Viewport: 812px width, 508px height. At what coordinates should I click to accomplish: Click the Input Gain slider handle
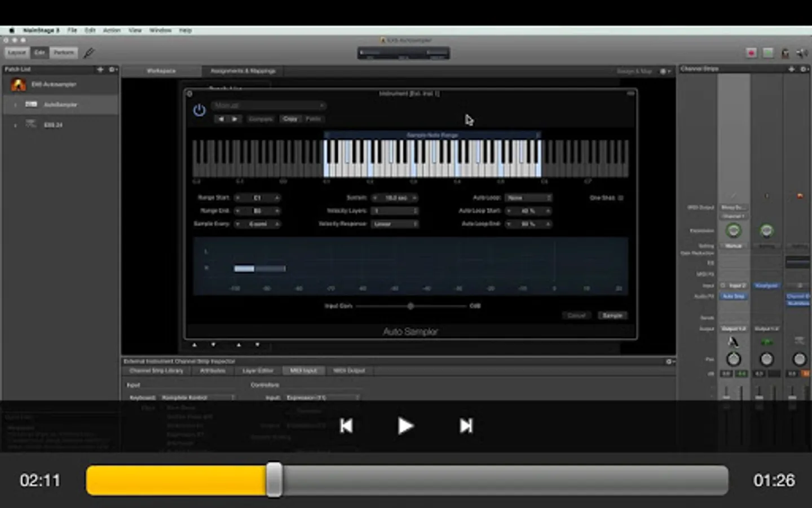point(411,306)
